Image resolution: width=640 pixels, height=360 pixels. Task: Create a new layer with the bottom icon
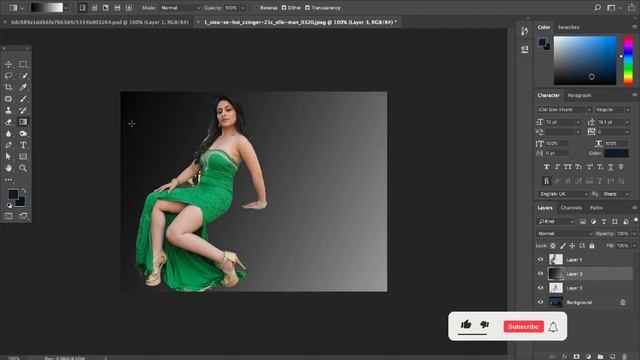pyautogui.click(x=612, y=356)
